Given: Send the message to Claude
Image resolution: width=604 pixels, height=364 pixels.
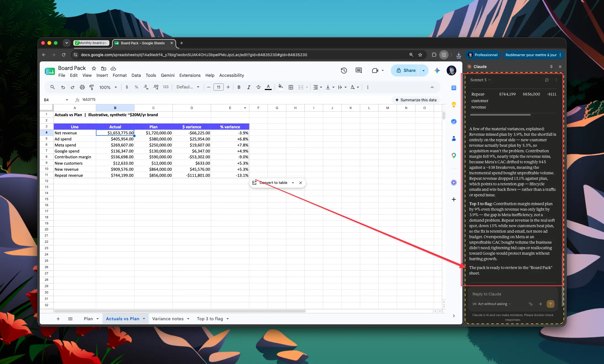Looking at the screenshot, I should [550, 304].
